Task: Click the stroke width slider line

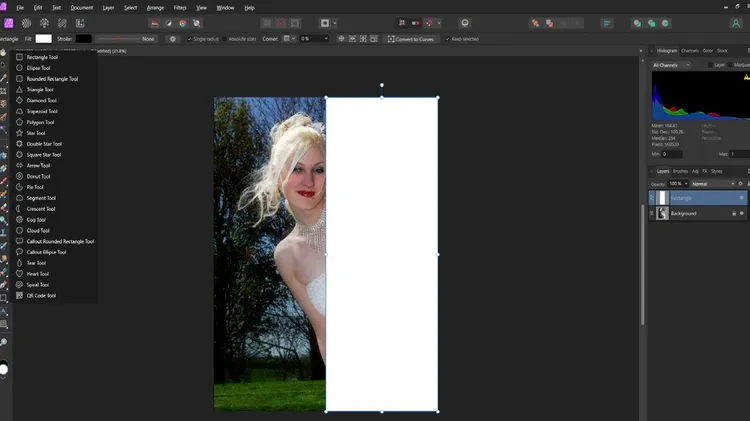Action: tap(118, 39)
